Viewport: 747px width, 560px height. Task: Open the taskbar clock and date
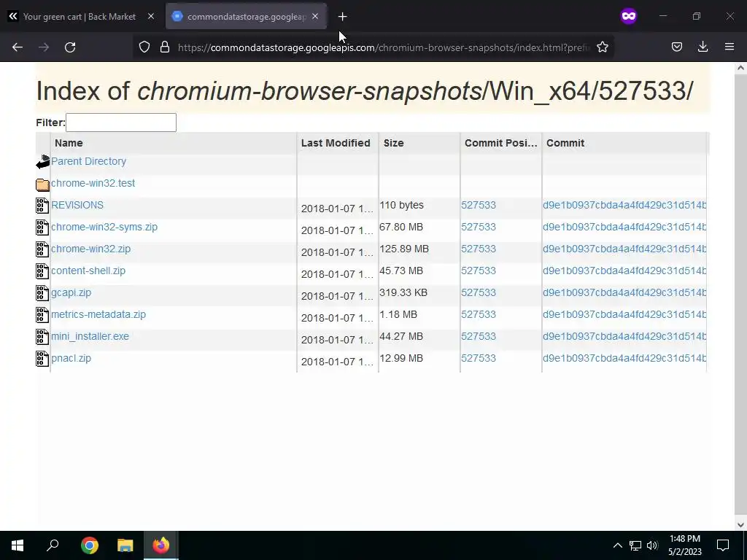coord(684,545)
